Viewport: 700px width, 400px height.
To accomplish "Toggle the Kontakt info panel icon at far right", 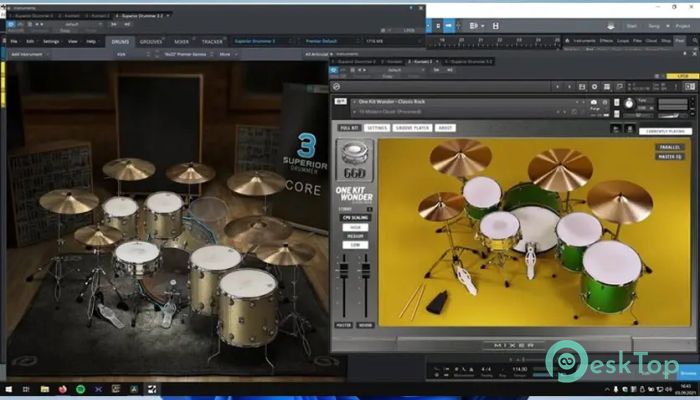I will (690, 87).
